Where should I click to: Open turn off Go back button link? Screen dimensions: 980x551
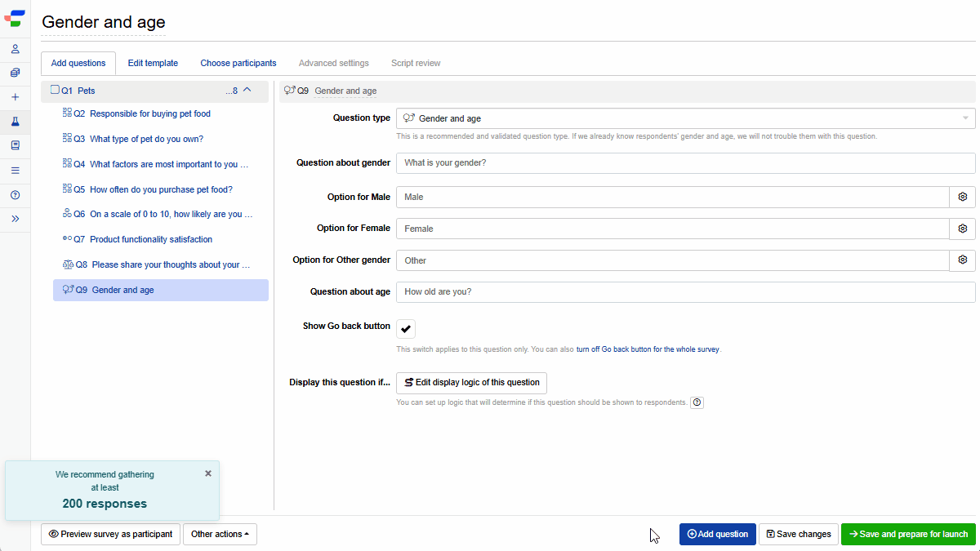649,349
